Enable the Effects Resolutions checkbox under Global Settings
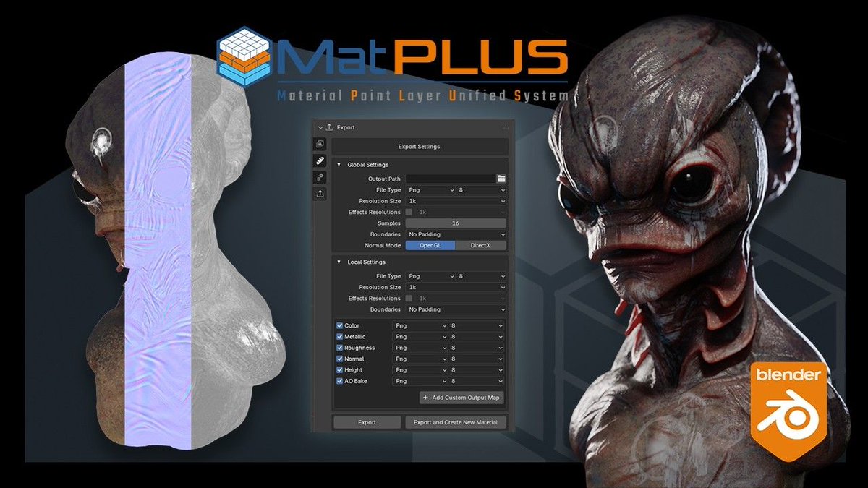Viewport: 868px width, 488px height. 410,212
